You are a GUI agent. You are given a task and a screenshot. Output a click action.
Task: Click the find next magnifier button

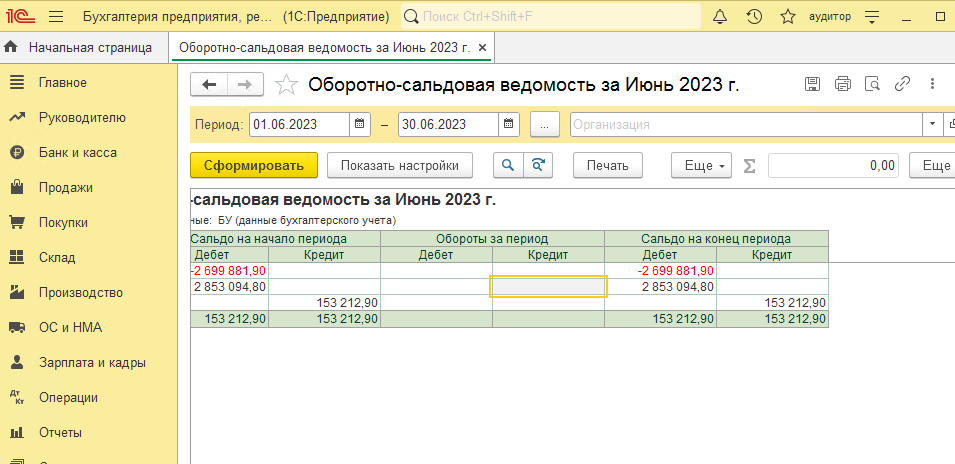click(537, 165)
